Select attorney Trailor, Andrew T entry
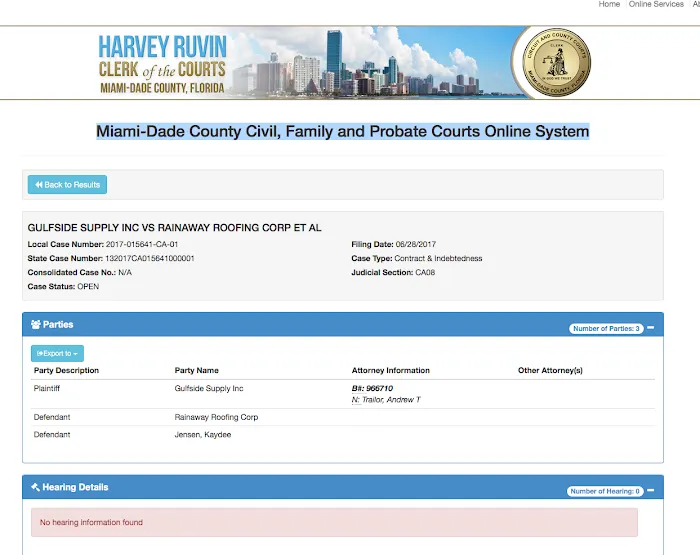This screenshot has height=555, width=700. click(x=386, y=400)
